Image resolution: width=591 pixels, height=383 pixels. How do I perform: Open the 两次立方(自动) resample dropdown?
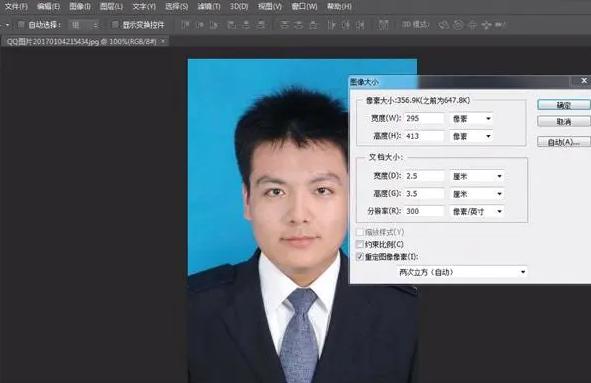[462, 272]
